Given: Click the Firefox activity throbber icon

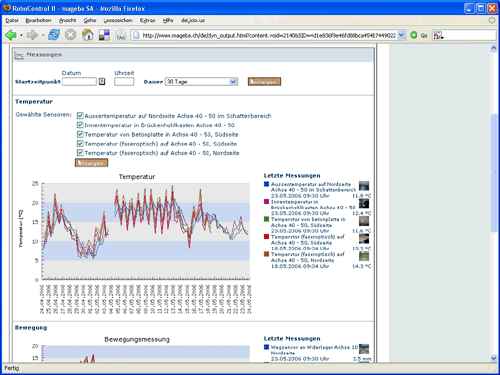Looking at the screenshot, I should 492,20.
